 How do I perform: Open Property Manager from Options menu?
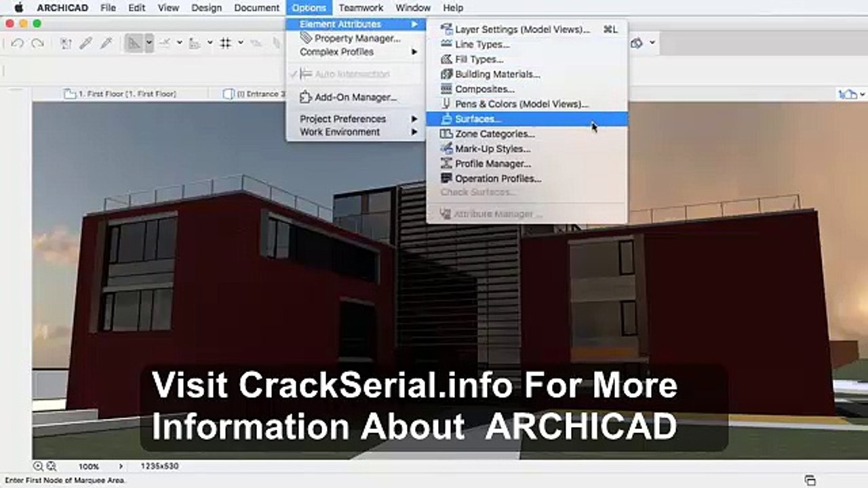point(355,39)
